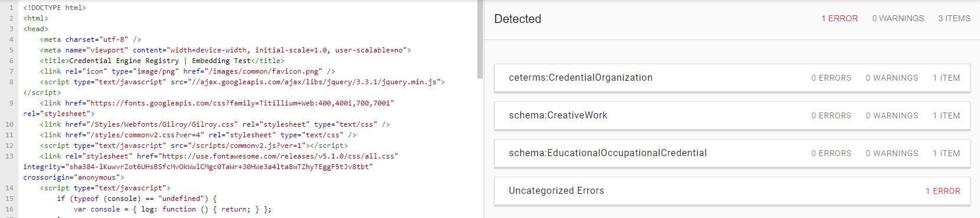Expand the ceterms:CredentialOrganization result row
The height and width of the screenshot is (218, 980).
point(732,78)
